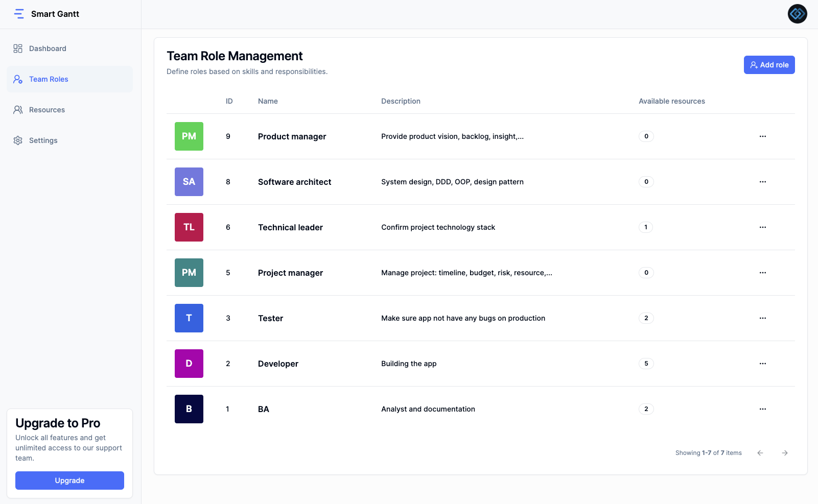818x504 pixels.
Task: Click the green PM badge for Product manager
Action: tap(189, 136)
